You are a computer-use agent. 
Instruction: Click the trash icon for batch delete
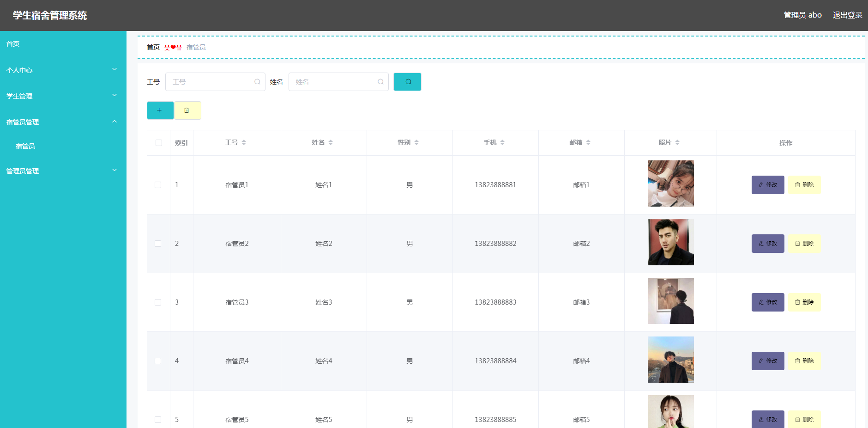(x=187, y=110)
